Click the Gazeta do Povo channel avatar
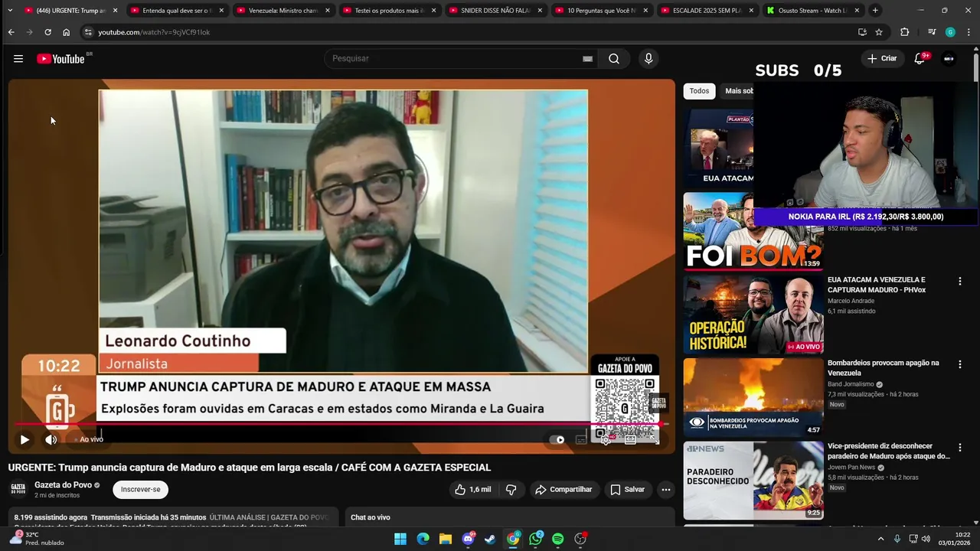The width and height of the screenshot is (980, 551). [18, 490]
